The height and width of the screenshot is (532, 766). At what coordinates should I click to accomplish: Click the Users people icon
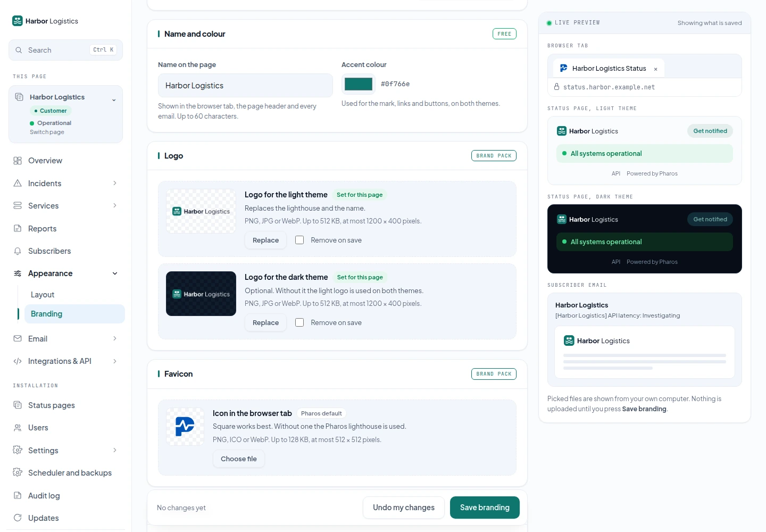click(x=18, y=428)
